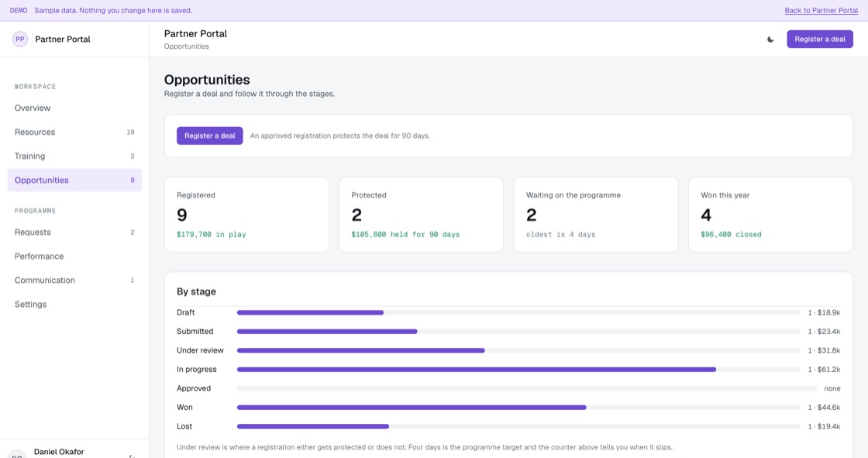Open the Training section
The height and width of the screenshot is (458, 868).
74,157
